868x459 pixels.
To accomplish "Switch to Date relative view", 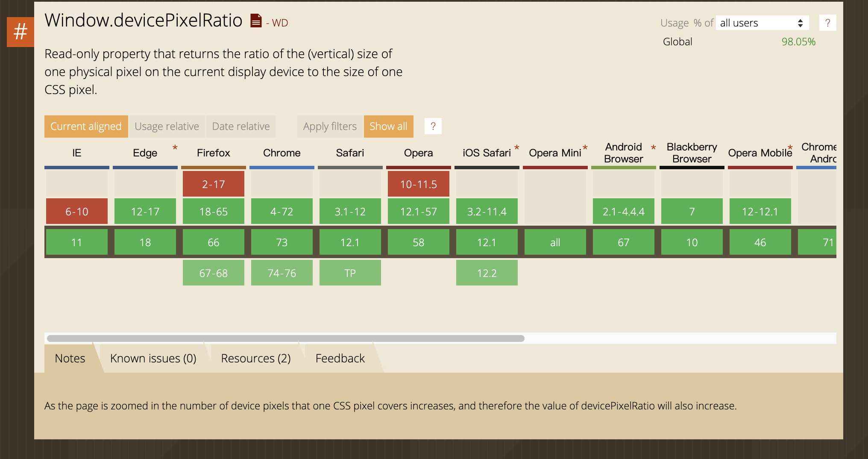I will click(x=241, y=127).
